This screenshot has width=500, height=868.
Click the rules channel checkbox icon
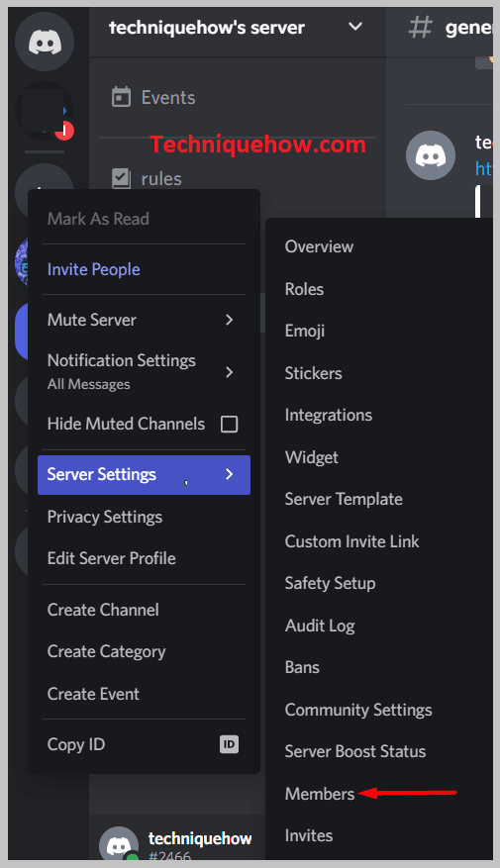point(121,179)
